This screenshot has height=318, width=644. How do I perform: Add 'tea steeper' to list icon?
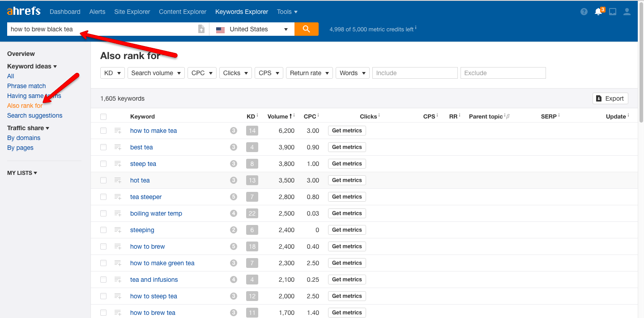click(x=118, y=197)
